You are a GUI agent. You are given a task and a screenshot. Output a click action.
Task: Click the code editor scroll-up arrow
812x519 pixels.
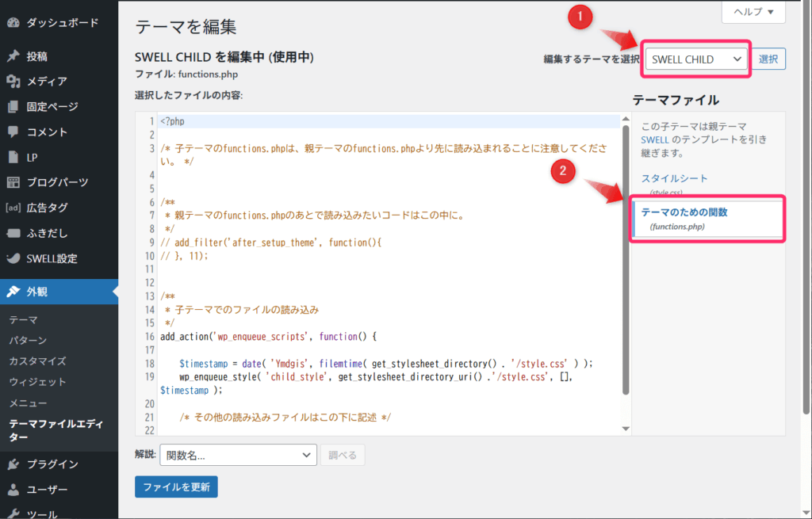click(626, 119)
